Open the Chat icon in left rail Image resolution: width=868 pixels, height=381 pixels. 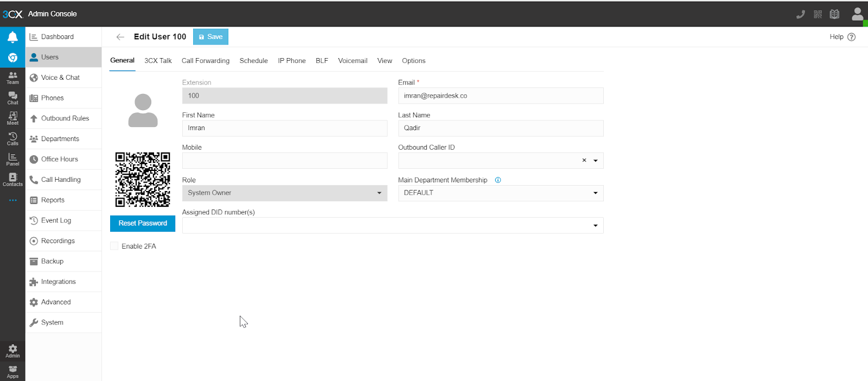pyautogui.click(x=12, y=98)
